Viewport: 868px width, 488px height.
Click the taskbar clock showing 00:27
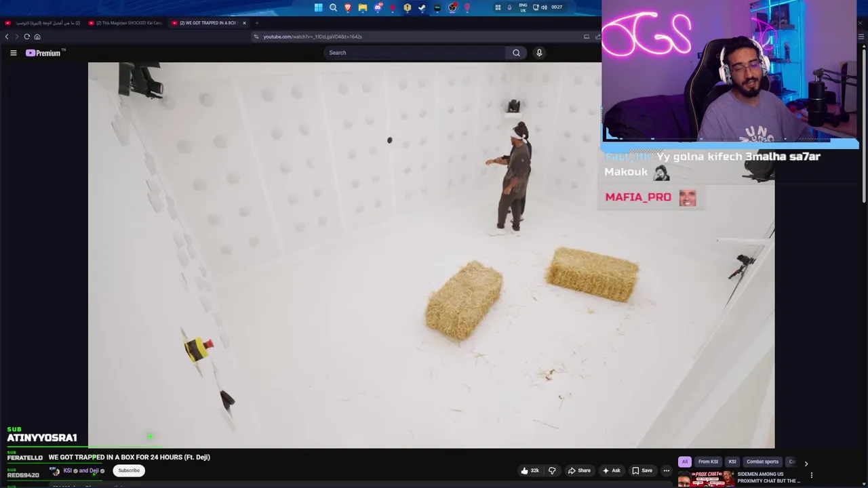[557, 7]
